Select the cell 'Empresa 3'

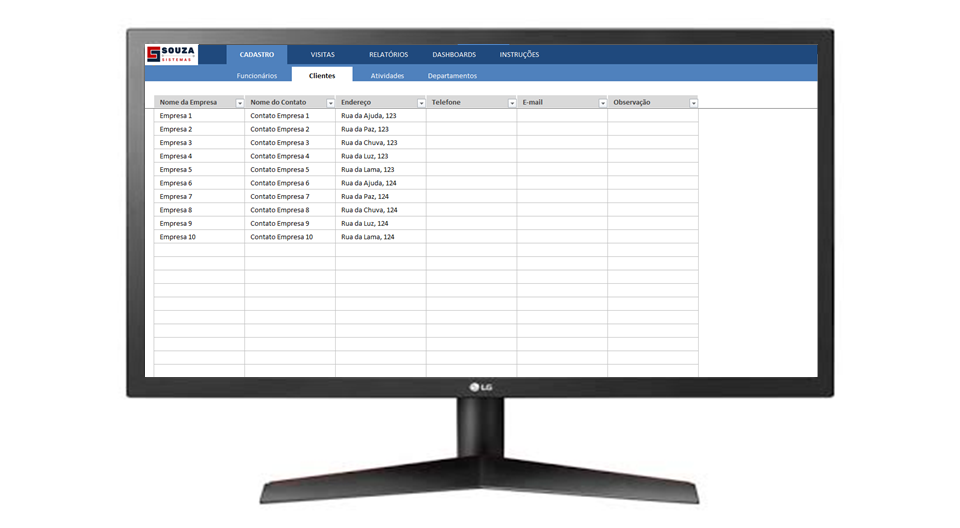tap(199, 143)
